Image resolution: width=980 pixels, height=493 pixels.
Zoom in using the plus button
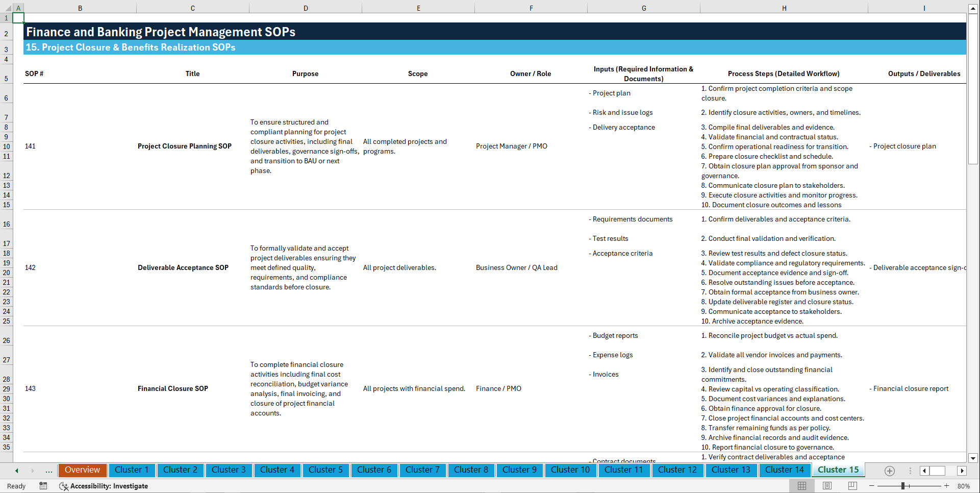click(x=947, y=486)
